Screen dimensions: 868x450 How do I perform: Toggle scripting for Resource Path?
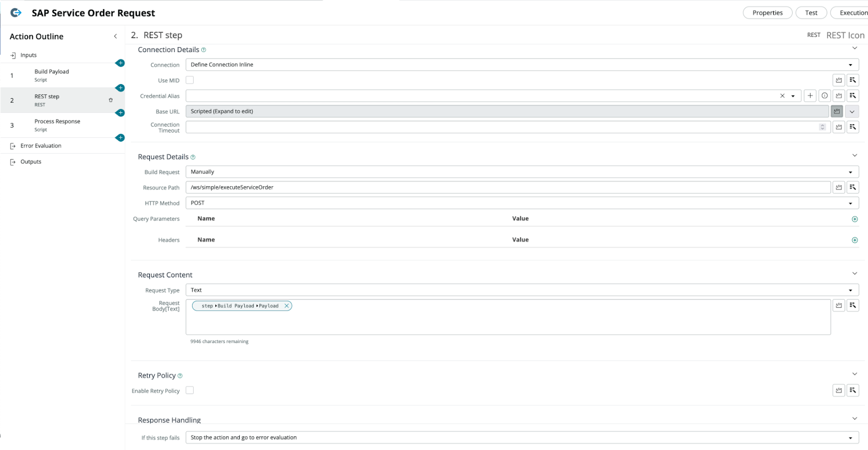(x=839, y=187)
